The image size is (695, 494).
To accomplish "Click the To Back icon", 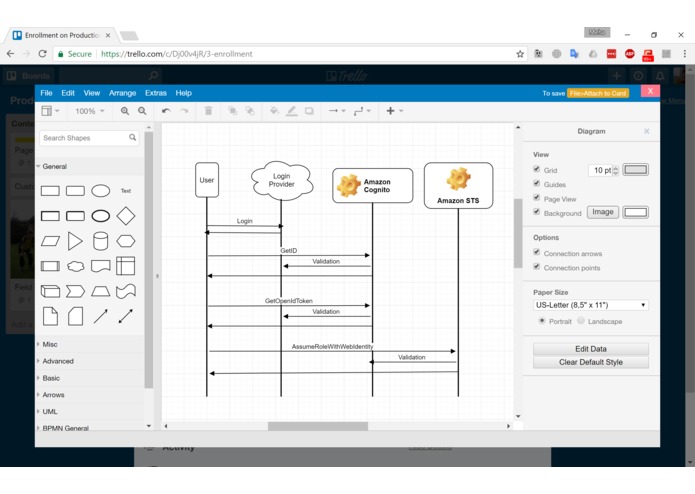I will click(250, 111).
